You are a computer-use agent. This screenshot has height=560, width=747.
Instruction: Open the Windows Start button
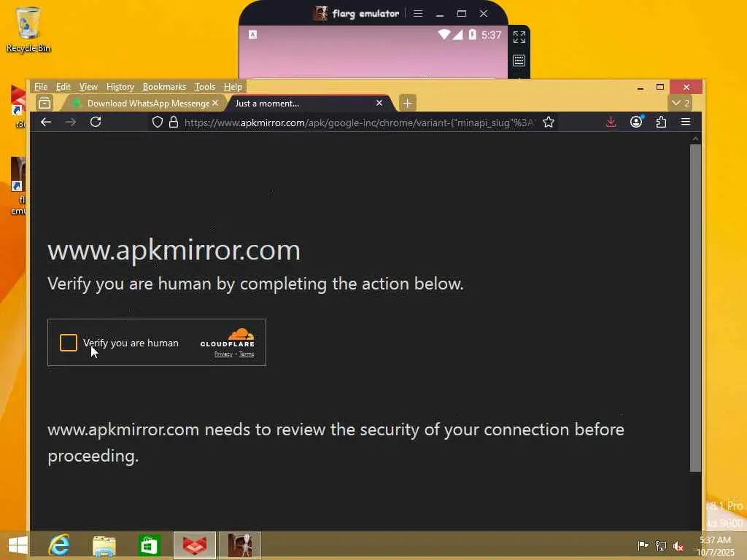[18, 545]
